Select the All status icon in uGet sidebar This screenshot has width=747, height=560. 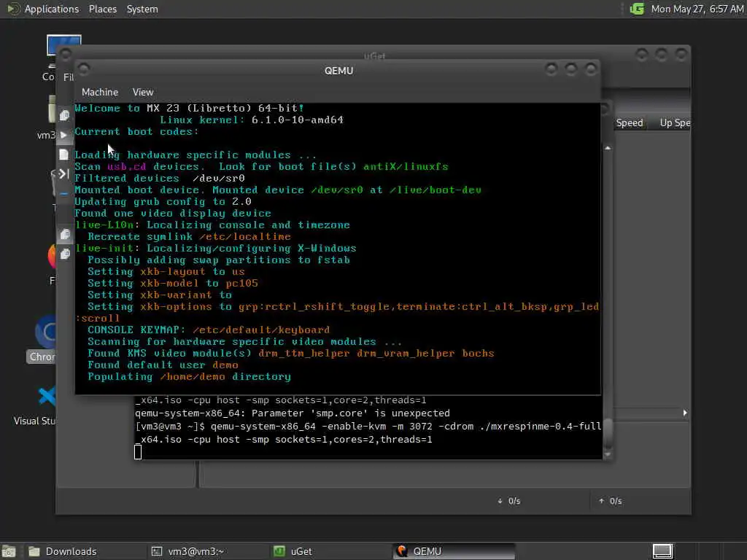pos(65,115)
